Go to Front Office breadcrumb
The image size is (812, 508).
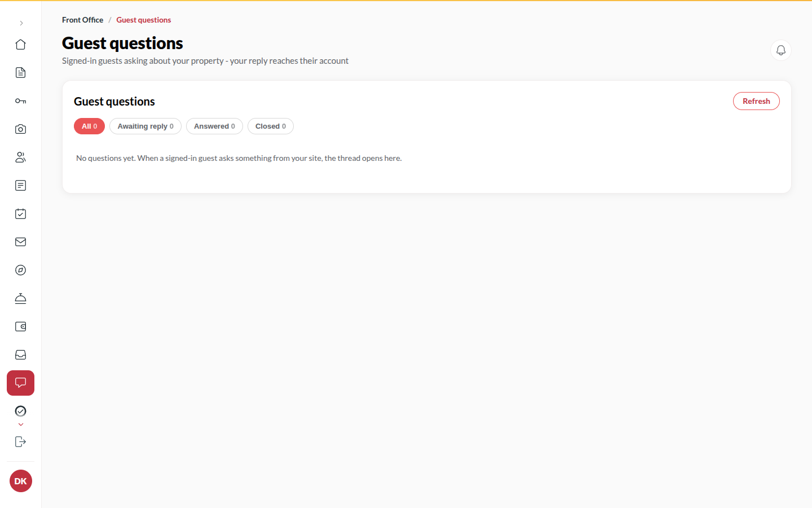click(82, 20)
